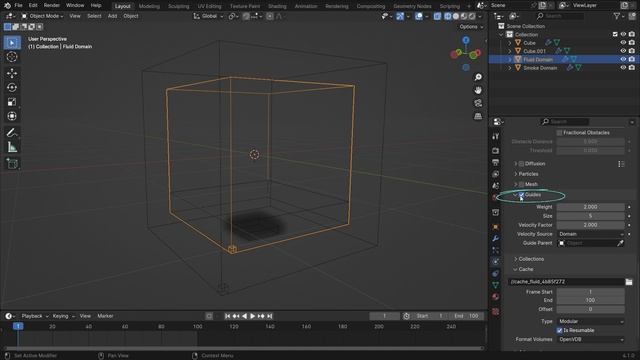Open the Physics properties tab
This screenshot has width=640, height=360.
[496, 262]
